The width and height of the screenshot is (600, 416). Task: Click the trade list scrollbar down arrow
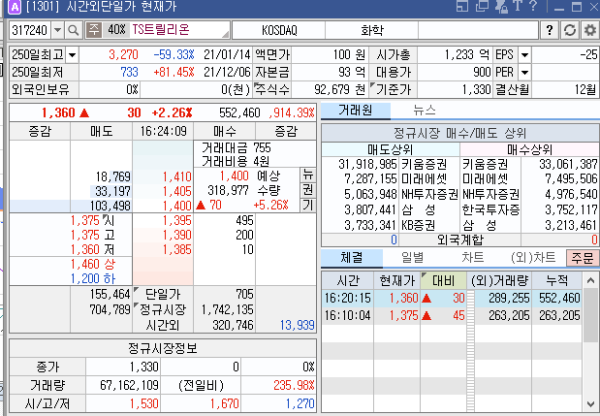[590, 404]
